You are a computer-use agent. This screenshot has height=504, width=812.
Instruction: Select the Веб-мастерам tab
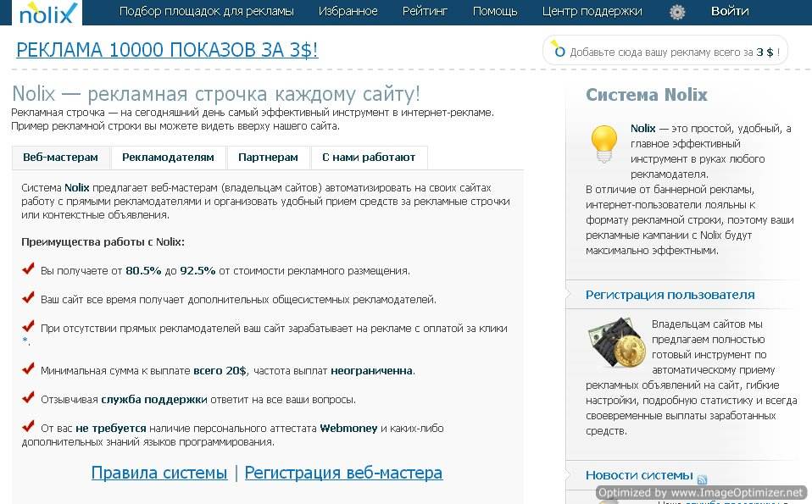[x=60, y=158]
